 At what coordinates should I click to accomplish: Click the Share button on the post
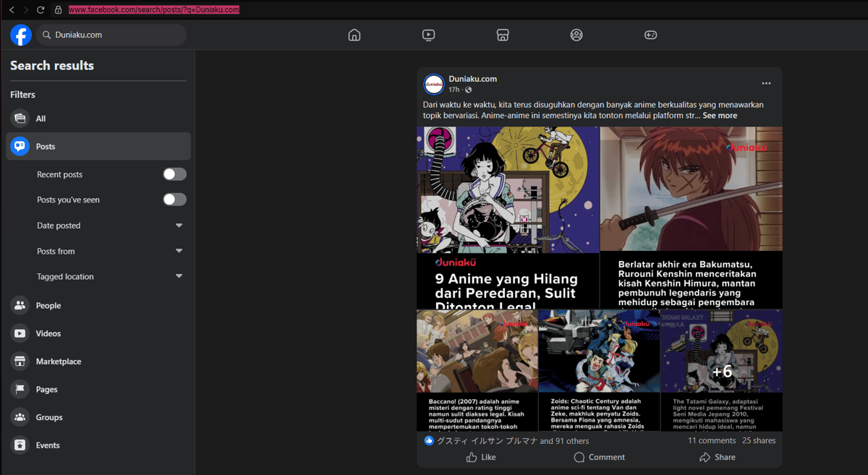click(x=717, y=457)
